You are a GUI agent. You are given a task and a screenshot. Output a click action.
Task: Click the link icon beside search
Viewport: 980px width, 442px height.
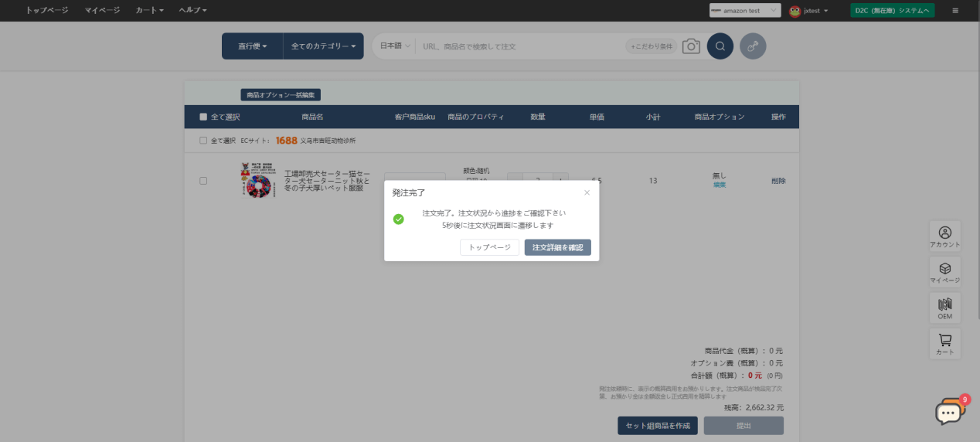pyautogui.click(x=753, y=46)
